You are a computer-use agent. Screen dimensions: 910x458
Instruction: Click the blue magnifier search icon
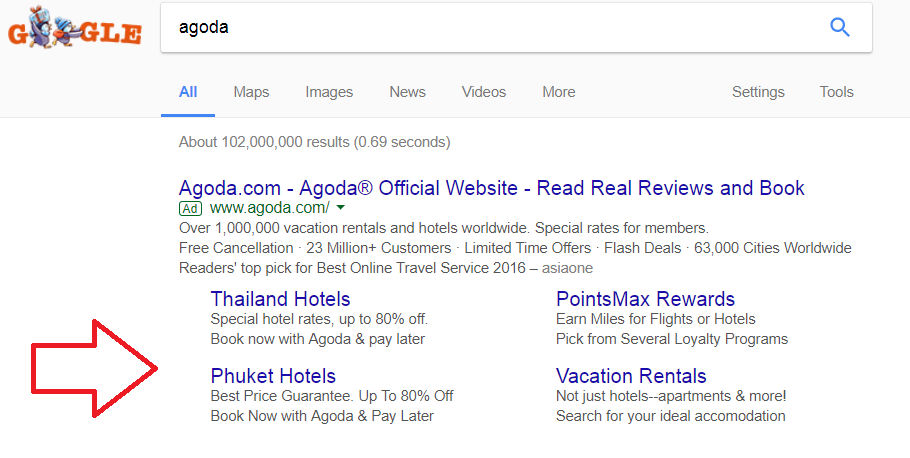pos(840,27)
